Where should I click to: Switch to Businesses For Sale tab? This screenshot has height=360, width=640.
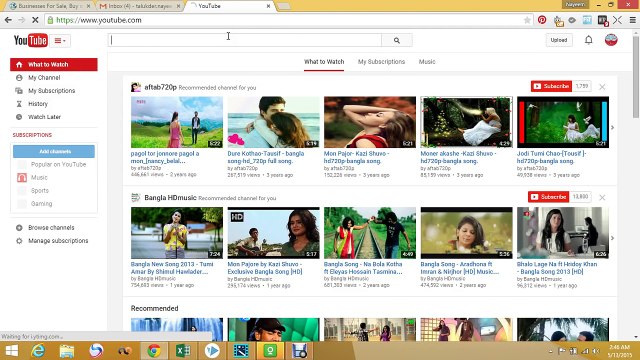click(49, 6)
